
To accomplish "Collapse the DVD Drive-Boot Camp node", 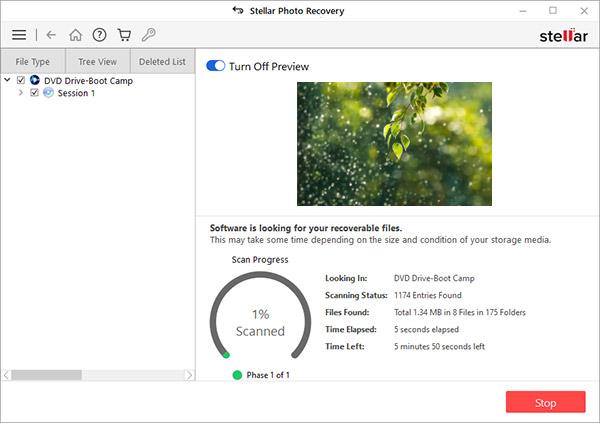I will tap(8, 80).
